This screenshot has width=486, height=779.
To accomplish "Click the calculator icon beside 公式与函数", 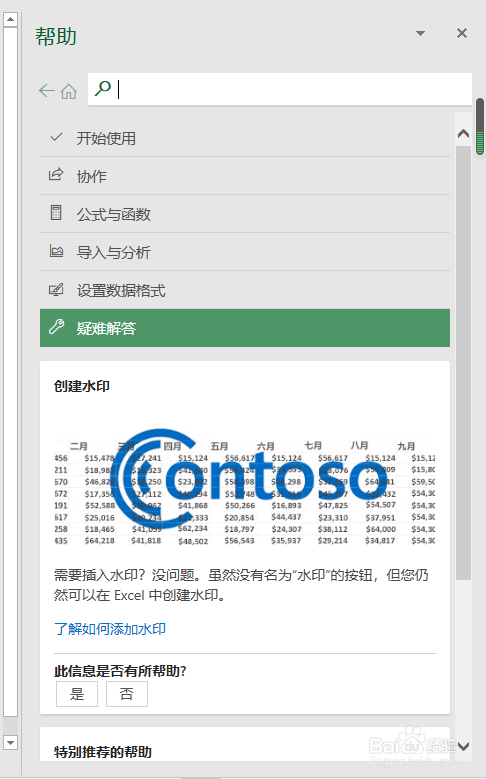I will 56,213.
